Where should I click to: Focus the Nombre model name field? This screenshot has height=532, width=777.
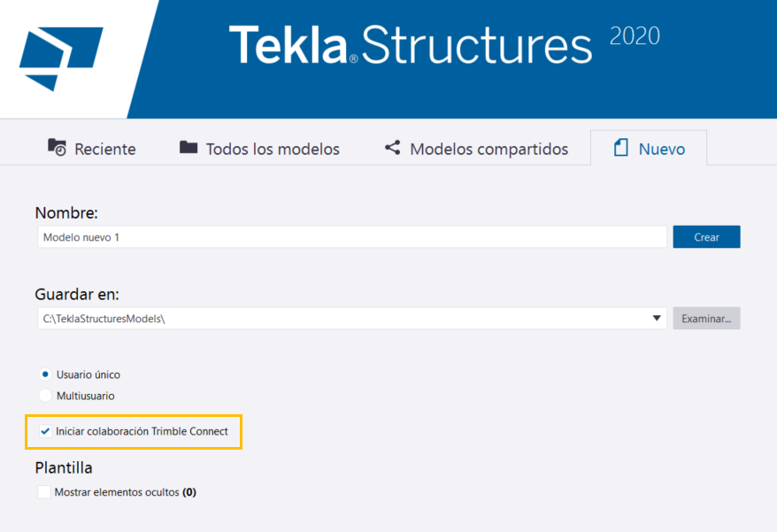pyautogui.click(x=351, y=237)
